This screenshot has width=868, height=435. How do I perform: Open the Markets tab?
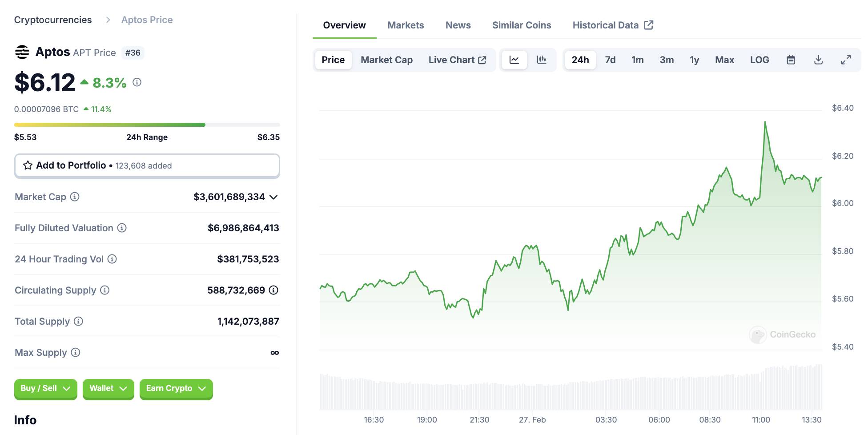click(x=406, y=25)
